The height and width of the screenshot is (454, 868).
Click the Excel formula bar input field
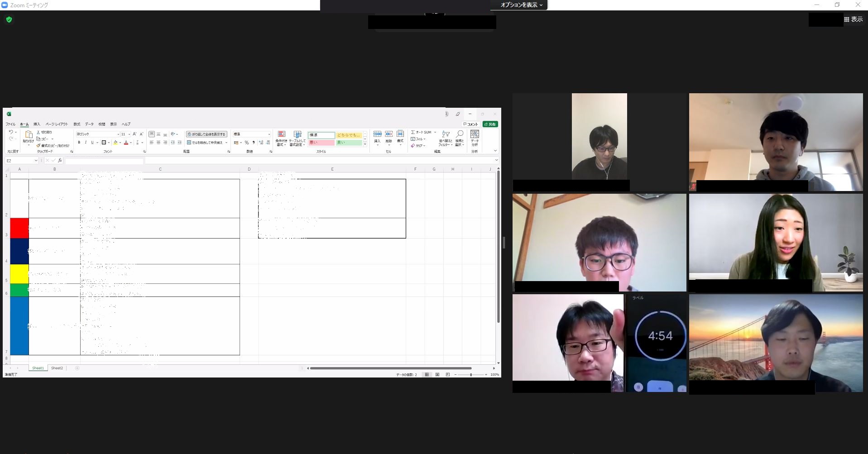(317, 161)
